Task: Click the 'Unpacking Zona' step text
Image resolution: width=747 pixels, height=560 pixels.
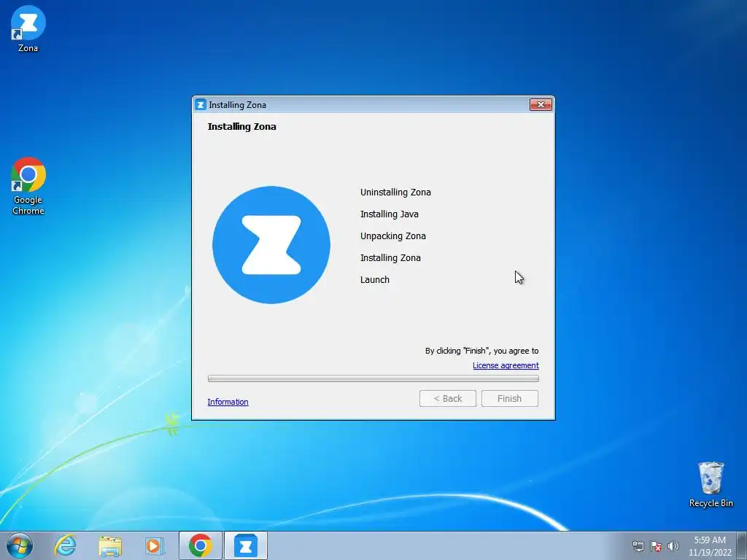Action: (x=393, y=236)
